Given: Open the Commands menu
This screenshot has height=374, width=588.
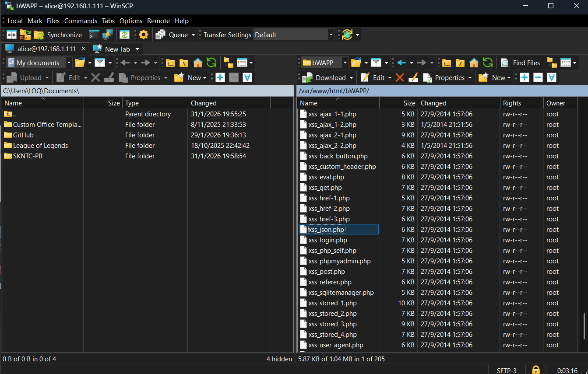Looking at the screenshot, I should [81, 21].
